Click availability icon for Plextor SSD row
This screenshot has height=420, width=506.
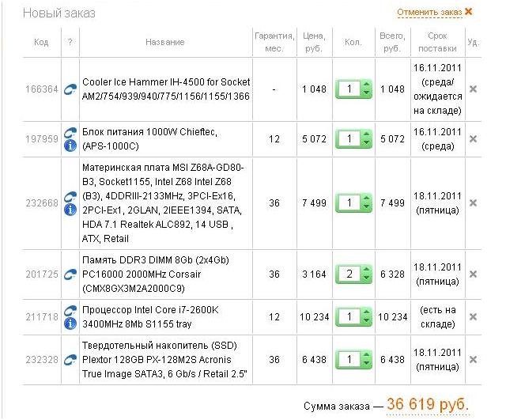70,358
